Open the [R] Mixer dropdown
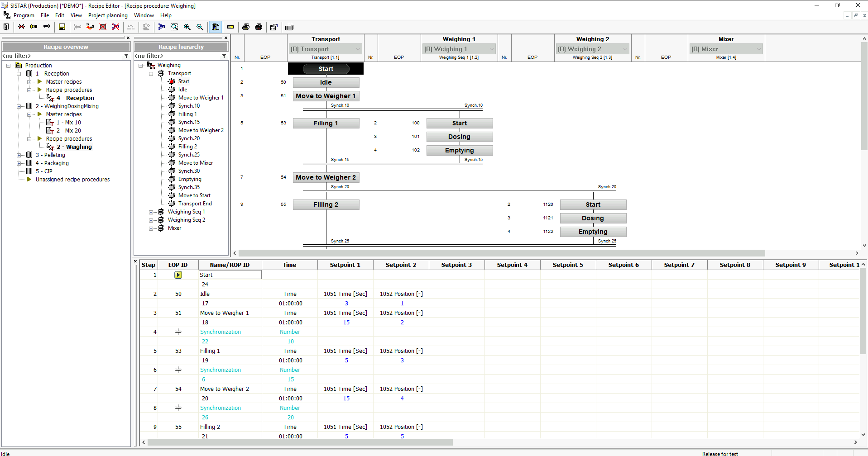The width and height of the screenshot is (868, 456). coord(759,49)
